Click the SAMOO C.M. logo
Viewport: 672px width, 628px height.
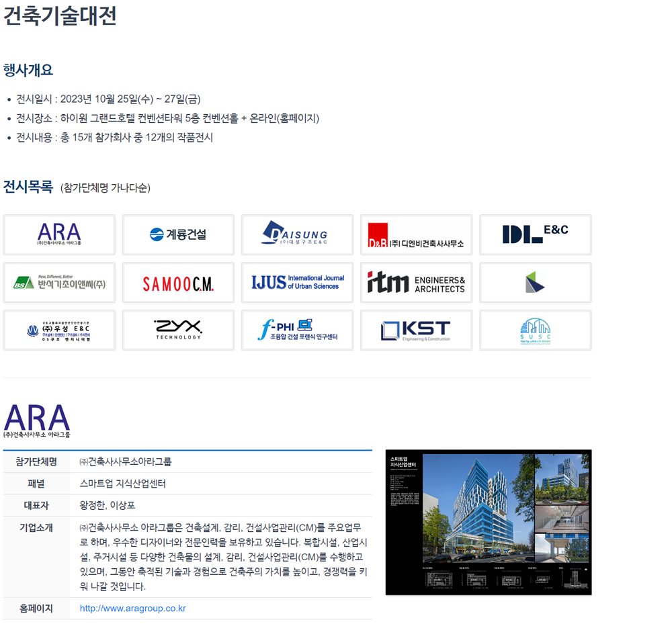178,283
